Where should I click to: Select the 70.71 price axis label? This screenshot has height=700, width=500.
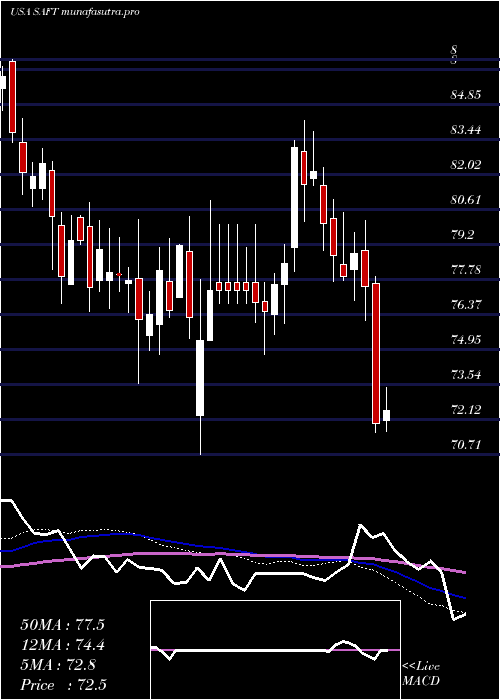[x=466, y=445]
